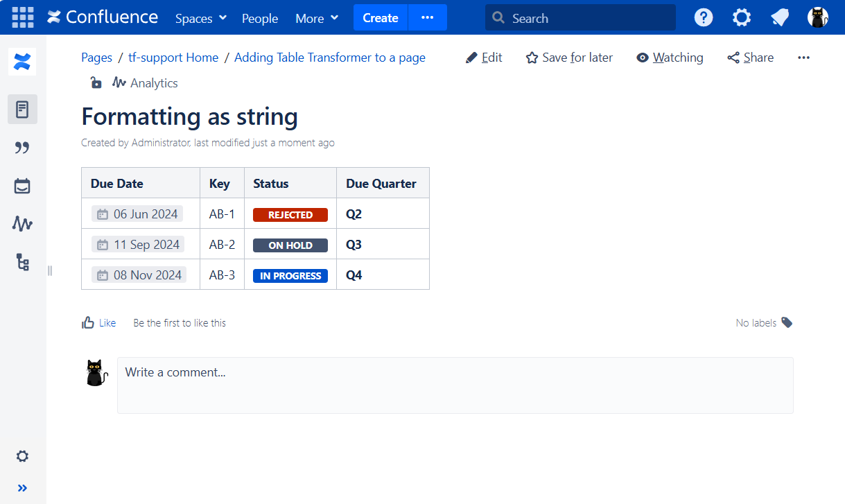Like this page with thumbs up
Screen dimensions: 845x504
coord(98,323)
